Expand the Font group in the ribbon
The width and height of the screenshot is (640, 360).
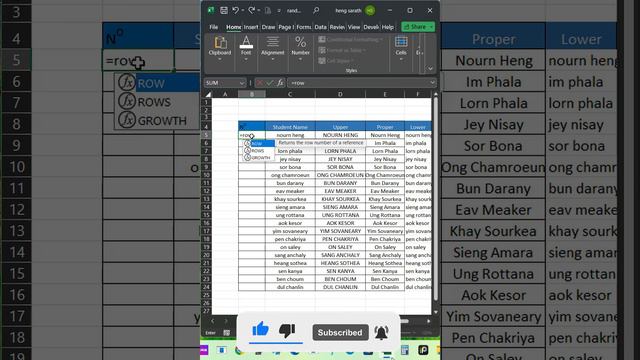coord(246,59)
